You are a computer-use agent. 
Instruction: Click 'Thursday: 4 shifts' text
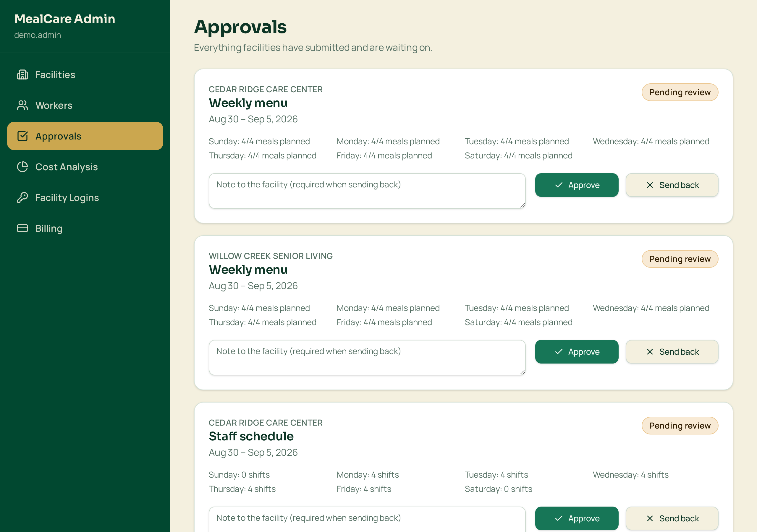242,489
